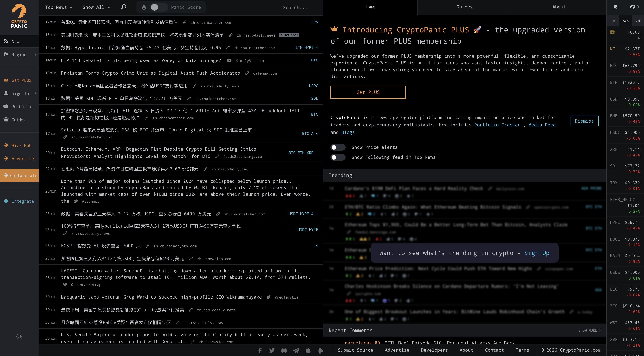644x356 pixels.
Task: Click the link icon beside zh.panewslab.com at 27min
Action: [191, 259]
